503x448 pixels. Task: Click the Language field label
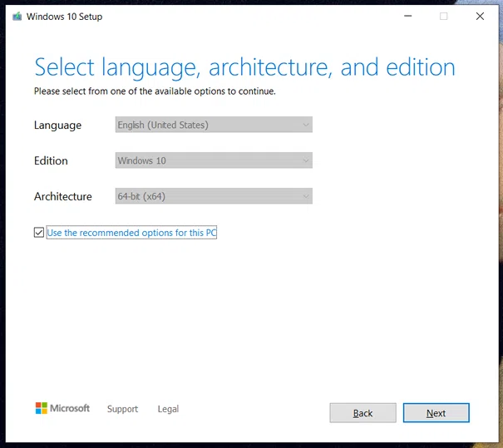tap(57, 125)
